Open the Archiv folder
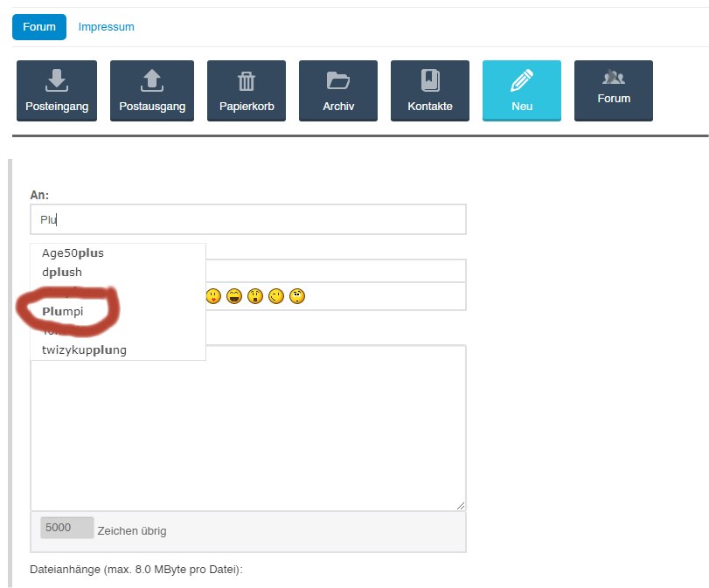The image size is (709, 588). tap(337, 91)
